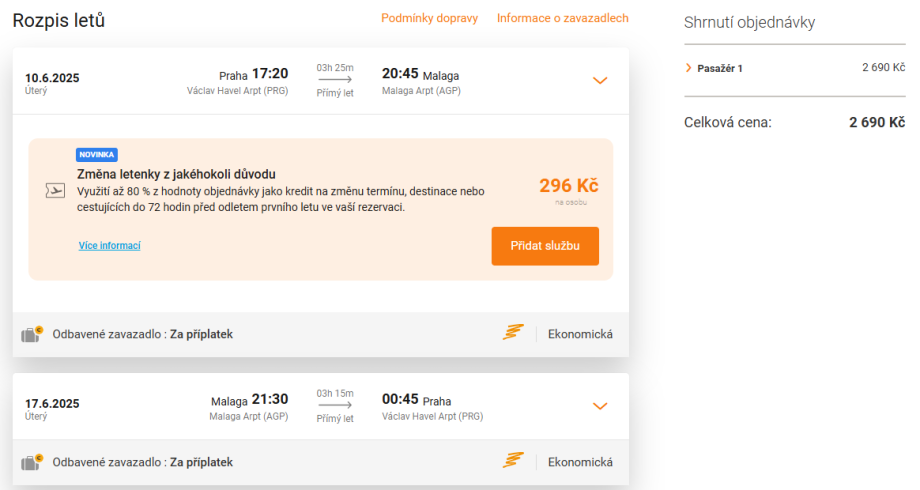
Task: Click the direct flight arrow for 03h 25m
Action: (x=335, y=80)
